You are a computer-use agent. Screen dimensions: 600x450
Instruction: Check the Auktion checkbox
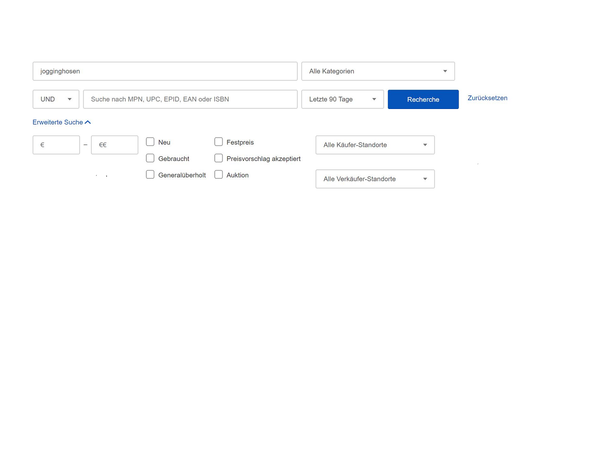coord(218,175)
